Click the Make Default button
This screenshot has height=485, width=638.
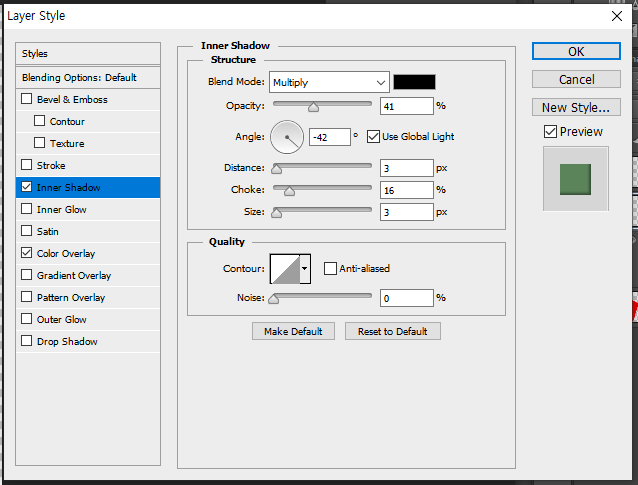click(293, 331)
